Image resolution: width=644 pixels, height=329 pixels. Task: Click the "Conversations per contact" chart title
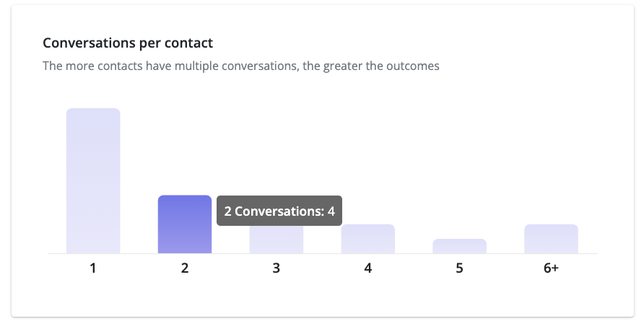coord(128,43)
